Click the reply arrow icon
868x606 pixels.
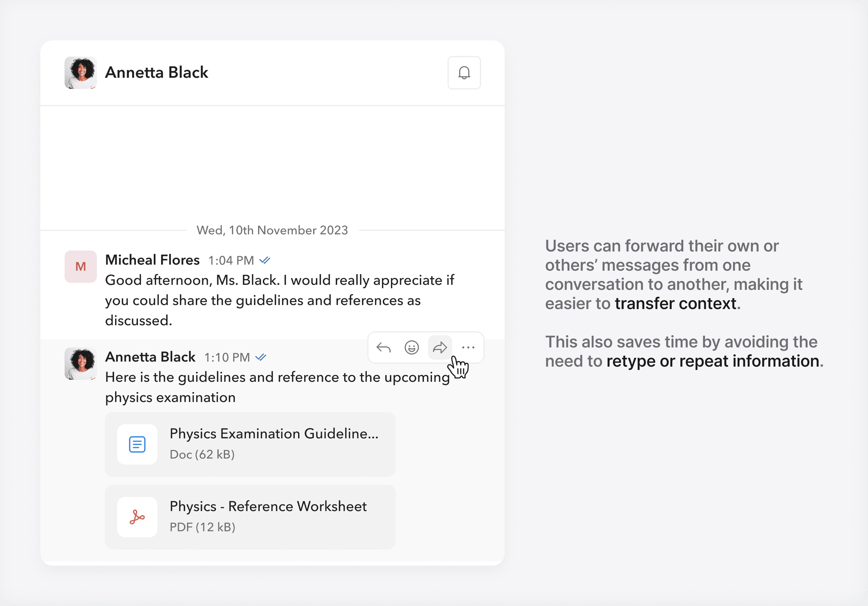click(383, 347)
